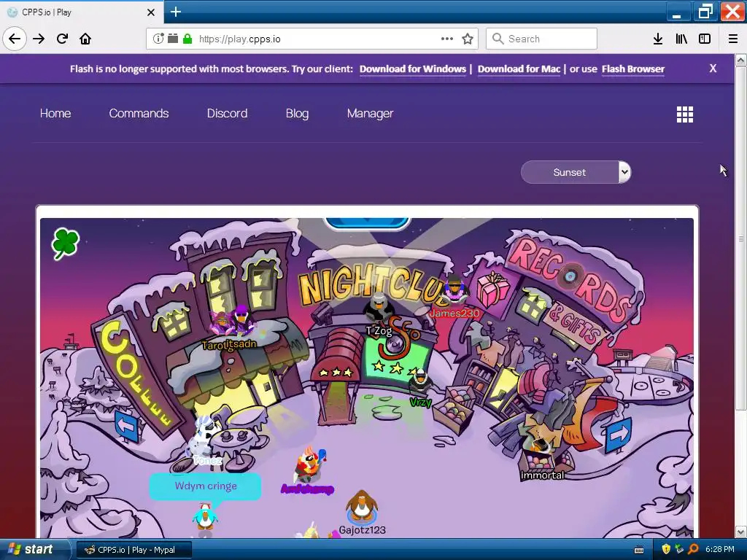Screen dimensions: 747x560
Task: Open the browser home page icon
Action: click(x=85, y=39)
